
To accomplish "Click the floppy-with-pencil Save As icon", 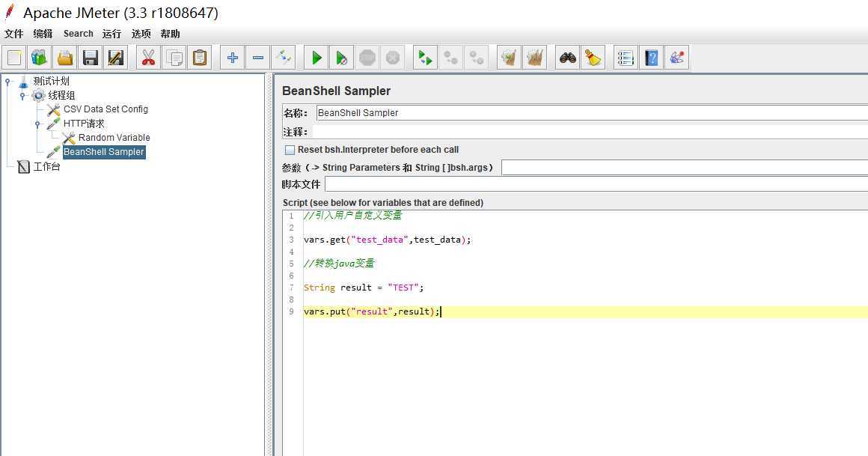I will click(116, 58).
